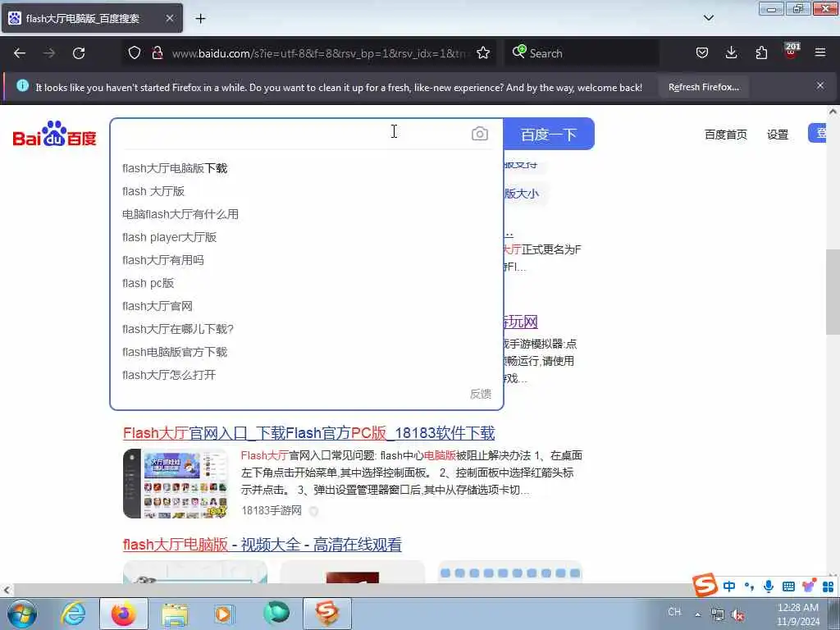Open the extensions puzzle icon
This screenshot has width=840, height=630.
click(x=761, y=52)
